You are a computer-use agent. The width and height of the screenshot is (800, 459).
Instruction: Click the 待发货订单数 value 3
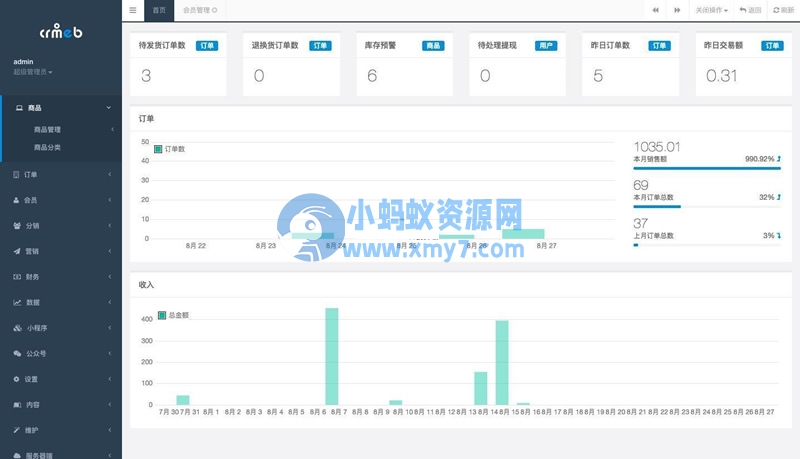pos(146,76)
